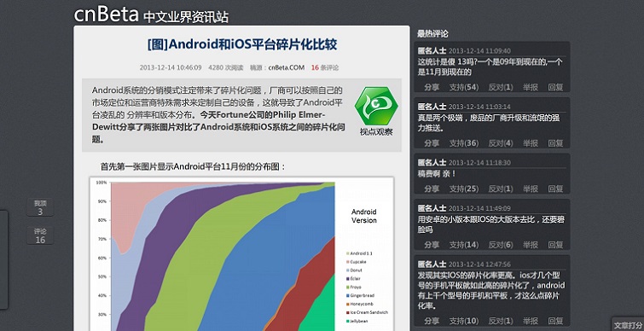Share the comment posted at 11:49:09
644x331 pixels.
tap(432, 245)
